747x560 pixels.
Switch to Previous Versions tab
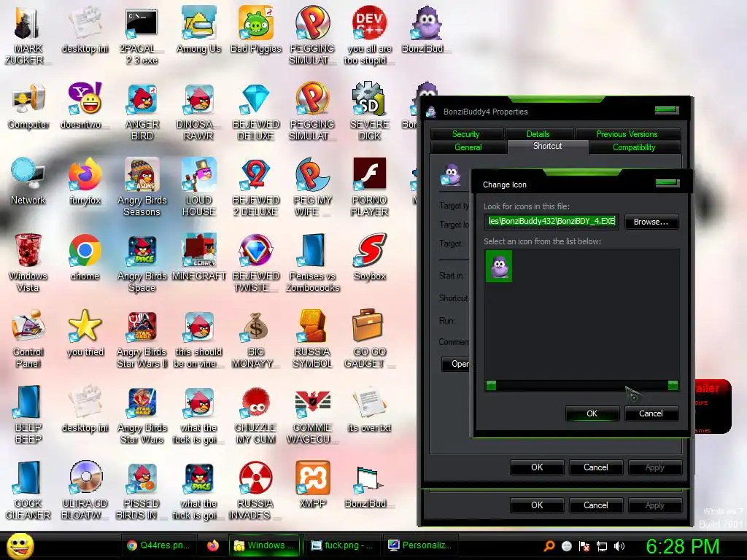[x=627, y=134]
